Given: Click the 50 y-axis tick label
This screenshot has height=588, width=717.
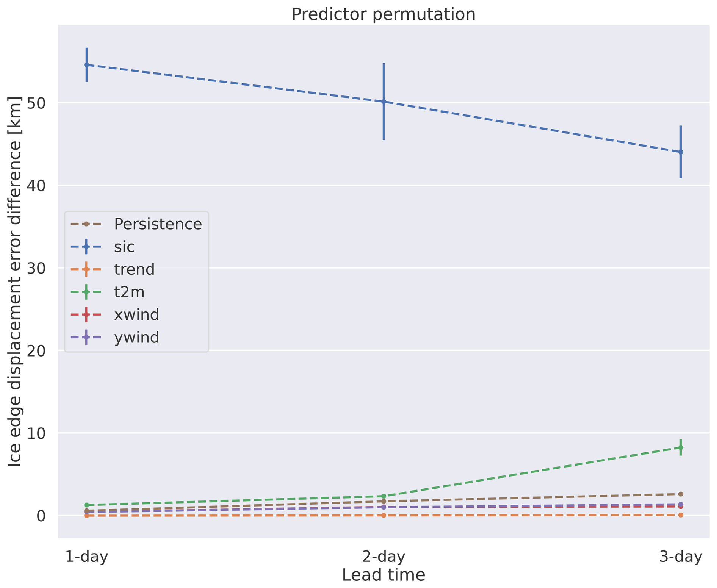Looking at the screenshot, I should 37,103.
